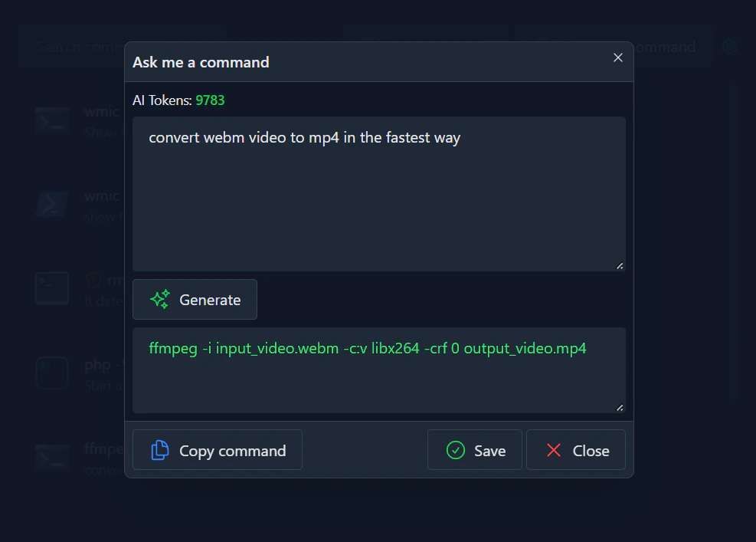Image resolution: width=756 pixels, height=542 pixels.
Task: Open settings via the gear icon
Action: [729, 47]
